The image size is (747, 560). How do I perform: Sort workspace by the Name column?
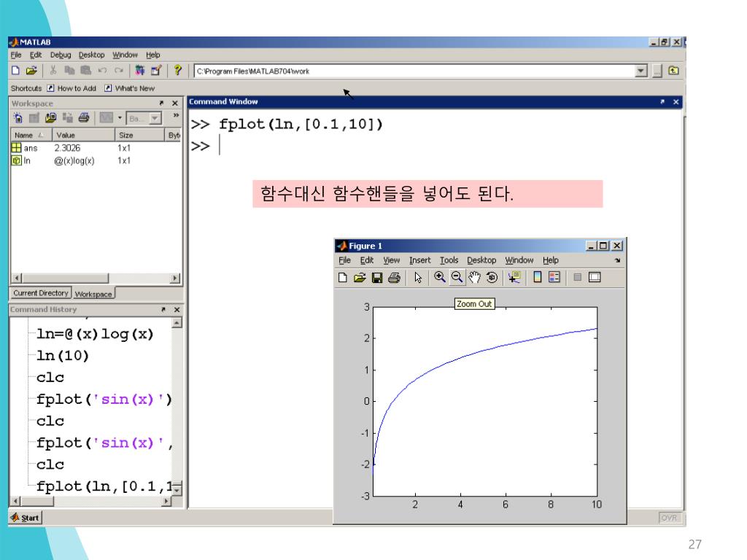tap(31, 135)
